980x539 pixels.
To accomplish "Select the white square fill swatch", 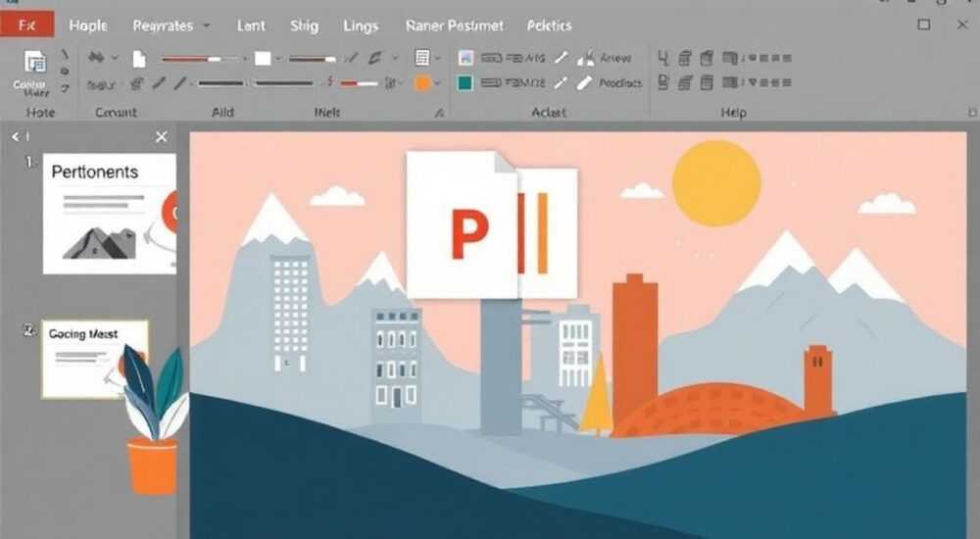I will pyautogui.click(x=263, y=58).
